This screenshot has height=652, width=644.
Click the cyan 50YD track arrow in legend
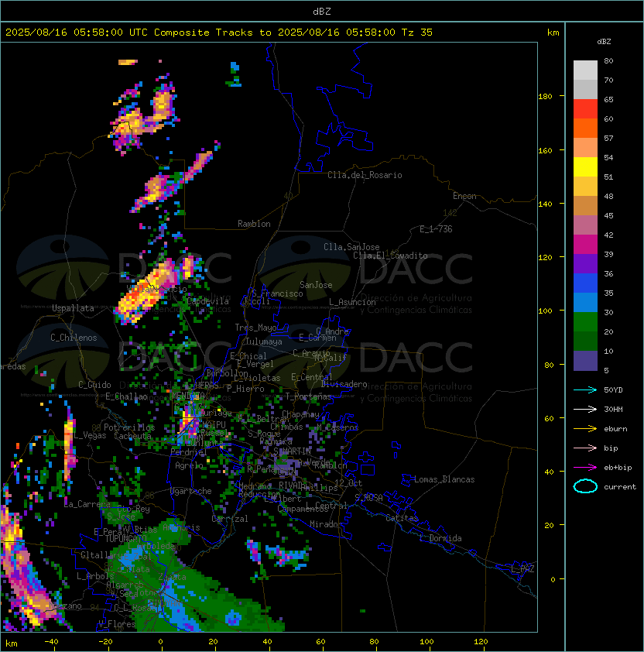(x=585, y=389)
